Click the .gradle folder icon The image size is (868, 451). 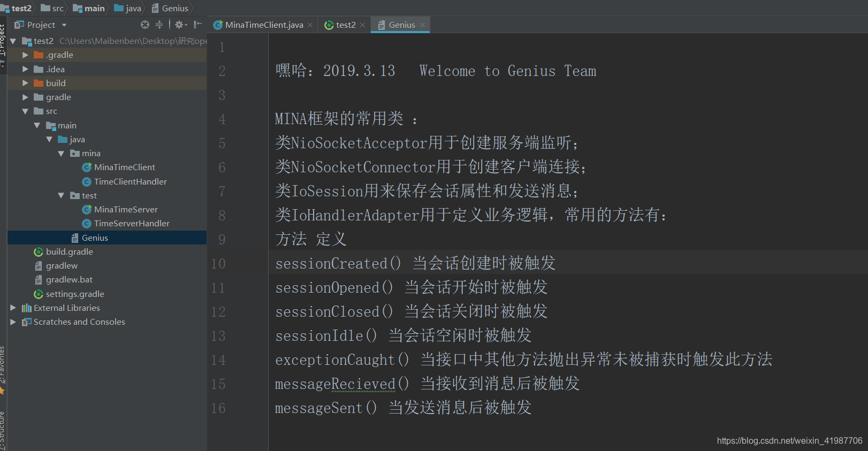click(x=39, y=55)
